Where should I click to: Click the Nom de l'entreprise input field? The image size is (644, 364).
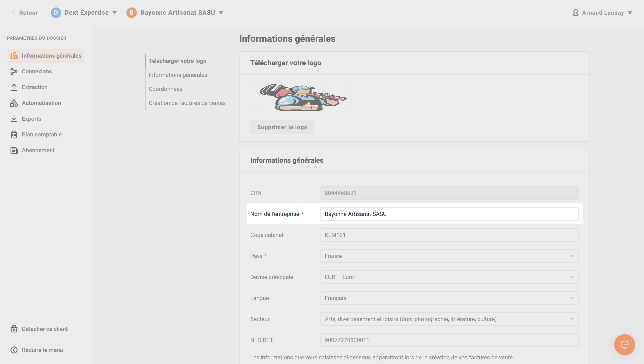click(x=449, y=214)
